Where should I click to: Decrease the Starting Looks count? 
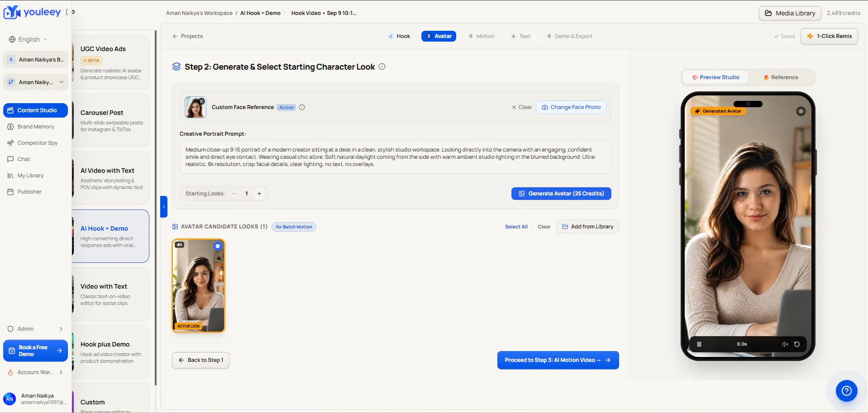click(234, 194)
